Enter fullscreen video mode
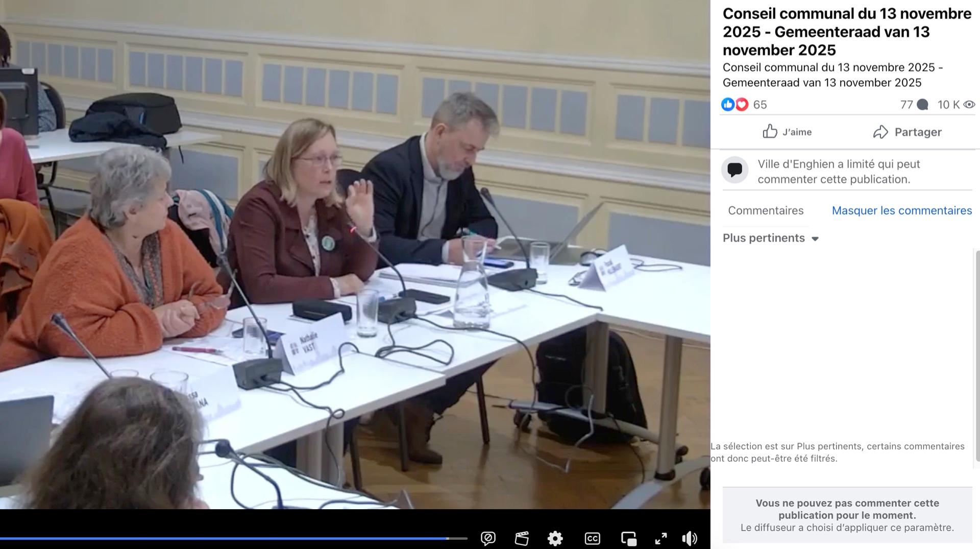980x549 pixels. click(660, 538)
